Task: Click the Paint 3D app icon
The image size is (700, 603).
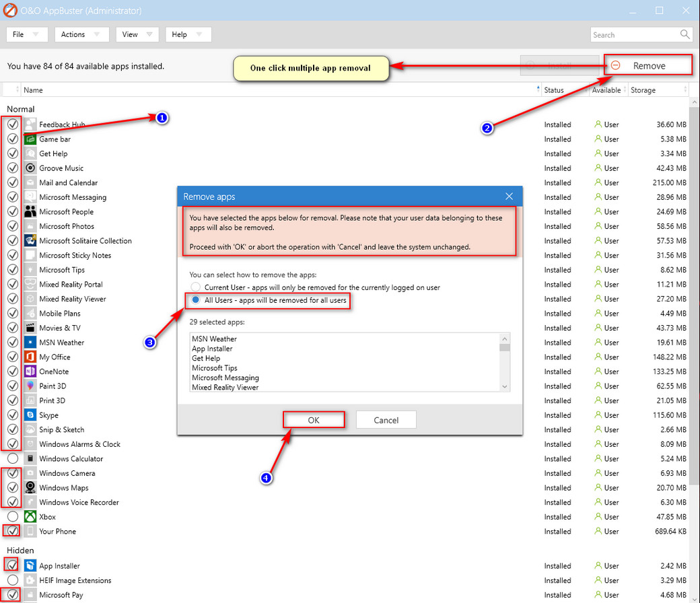Action: click(x=30, y=386)
